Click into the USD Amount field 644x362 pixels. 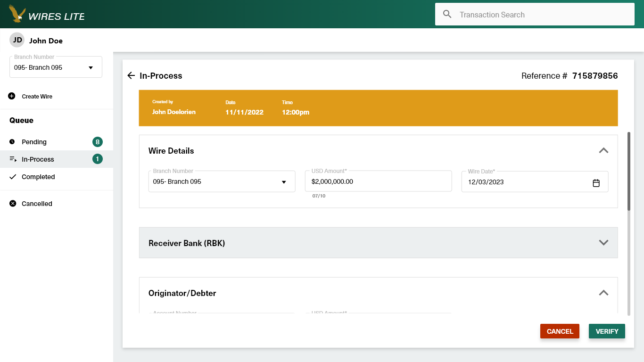[x=378, y=182]
